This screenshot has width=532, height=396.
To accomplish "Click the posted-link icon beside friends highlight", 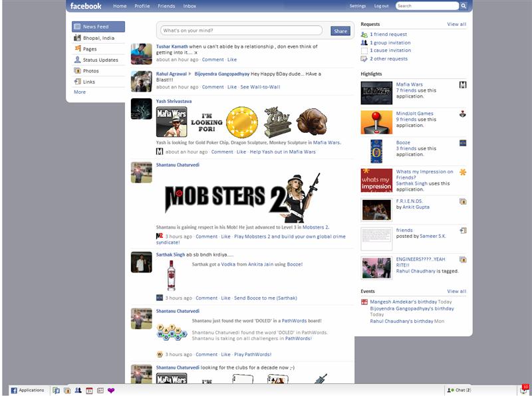I will tap(463, 231).
